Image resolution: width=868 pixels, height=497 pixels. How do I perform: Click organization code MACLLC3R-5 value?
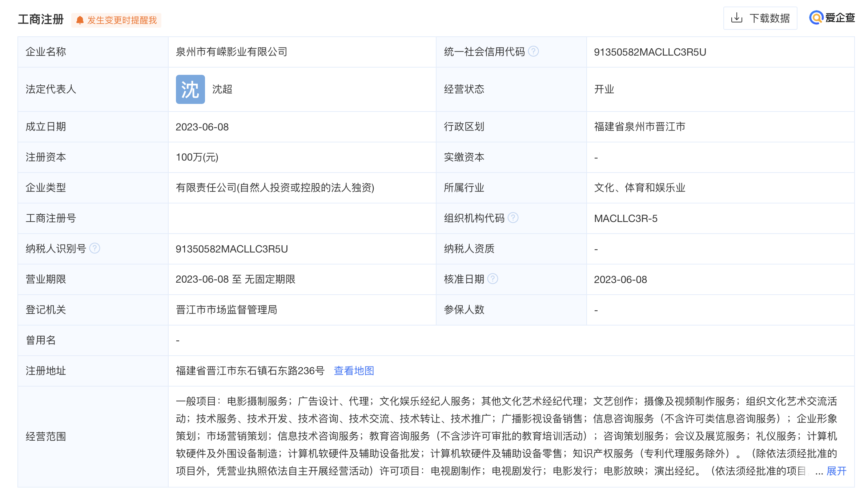626,218
